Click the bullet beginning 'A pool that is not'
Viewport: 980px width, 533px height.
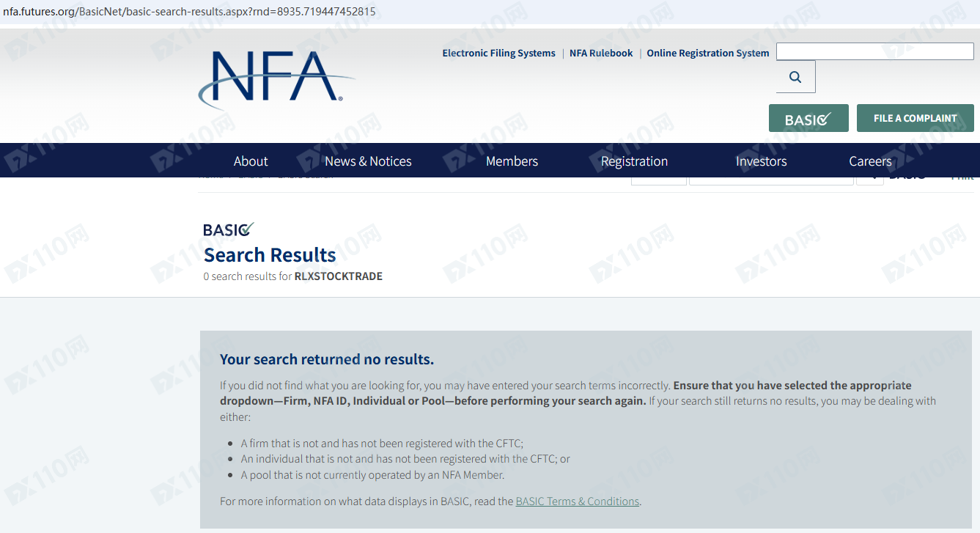372,475
